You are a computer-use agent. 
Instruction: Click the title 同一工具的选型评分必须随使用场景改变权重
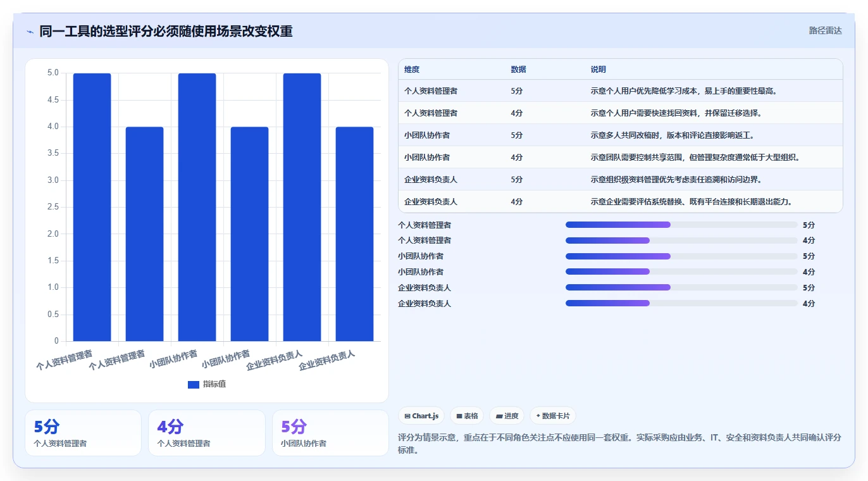click(x=166, y=31)
